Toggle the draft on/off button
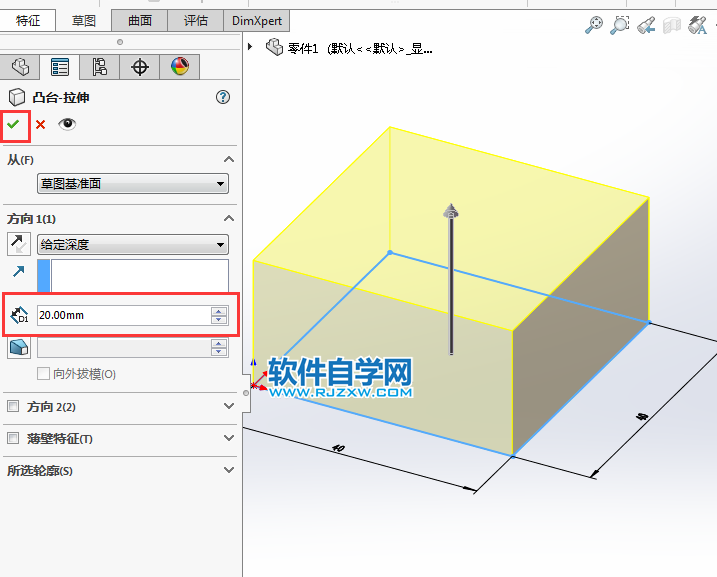This screenshot has width=717, height=577. (19, 347)
